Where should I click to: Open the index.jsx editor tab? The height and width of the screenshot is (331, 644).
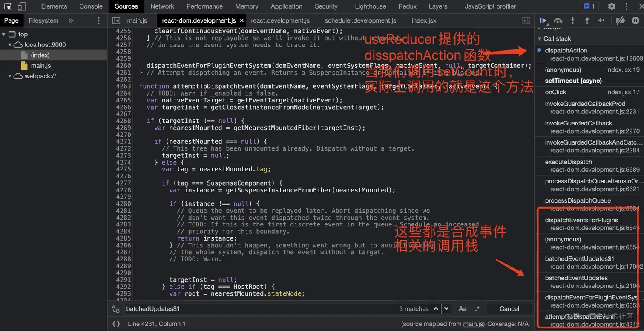click(x=424, y=20)
